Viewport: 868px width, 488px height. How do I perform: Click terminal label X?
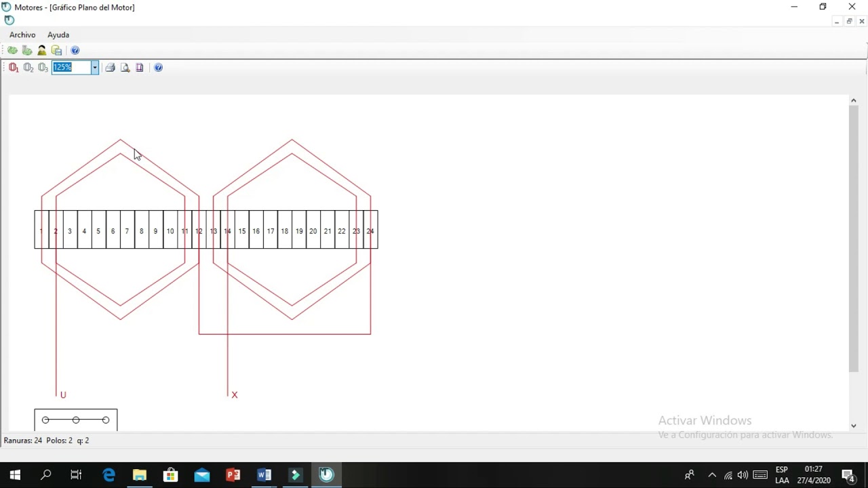235,394
